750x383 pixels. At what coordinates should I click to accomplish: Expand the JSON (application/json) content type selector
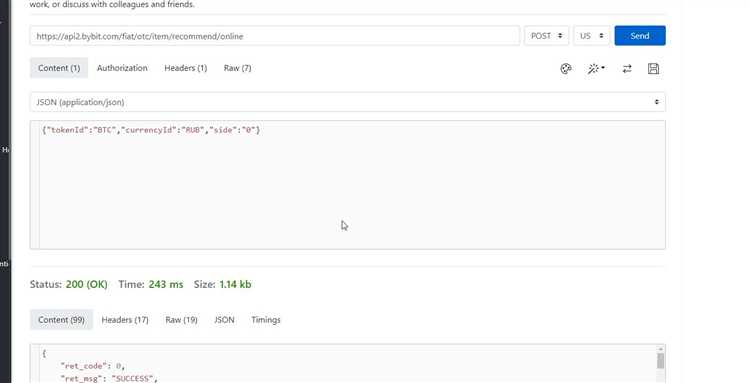[x=347, y=102]
